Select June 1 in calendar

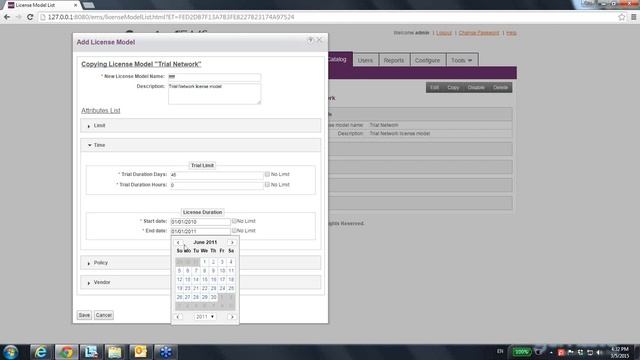[205, 262]
